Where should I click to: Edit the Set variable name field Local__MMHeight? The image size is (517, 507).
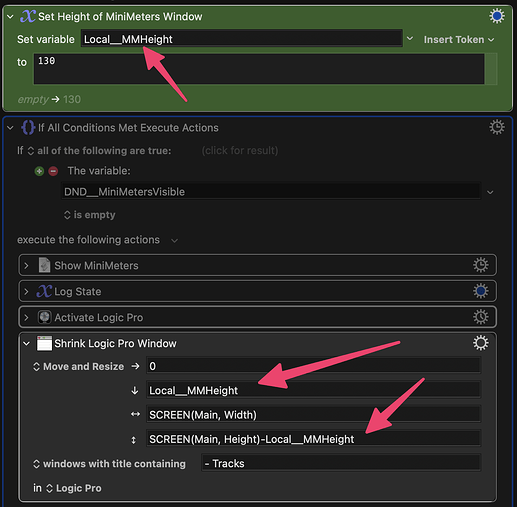(x=242, y=39)
